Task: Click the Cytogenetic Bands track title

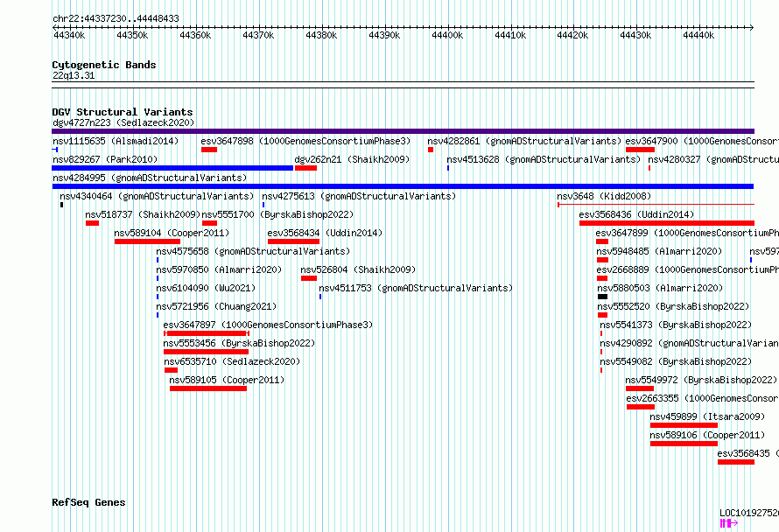Action: coord(104,65)
